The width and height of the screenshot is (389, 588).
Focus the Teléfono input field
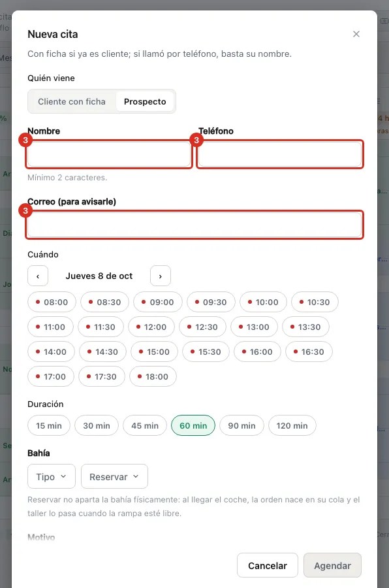click(x=280, y=154)
